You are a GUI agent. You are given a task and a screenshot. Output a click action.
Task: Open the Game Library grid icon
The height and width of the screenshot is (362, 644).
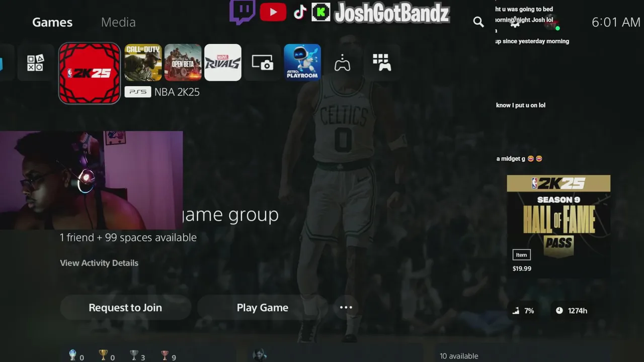point(382,63)
